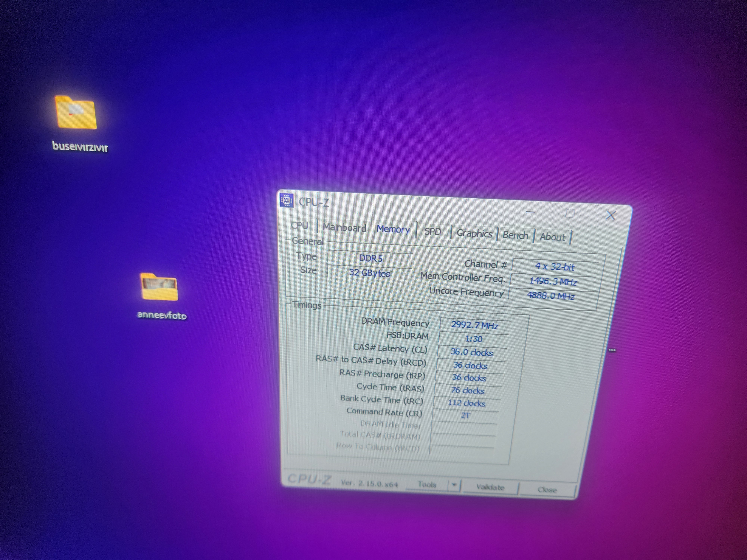Select the buseivirzivir desktop folder icon
747x560 pixels.
click(x=76, y=113)
